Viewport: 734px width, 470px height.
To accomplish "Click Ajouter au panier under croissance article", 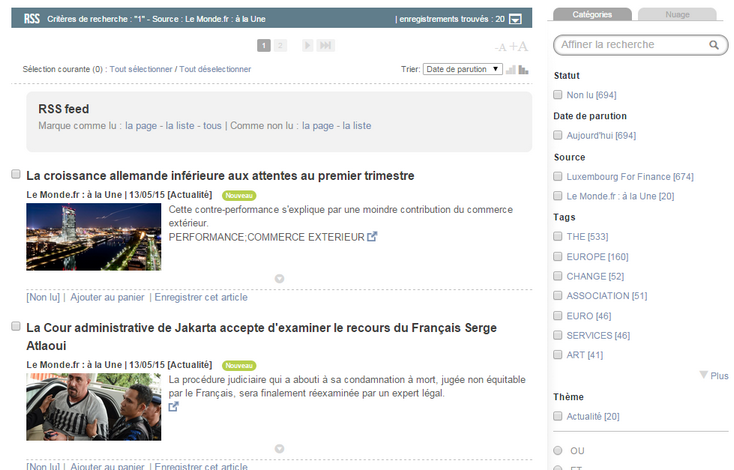I will click(107, 297).
